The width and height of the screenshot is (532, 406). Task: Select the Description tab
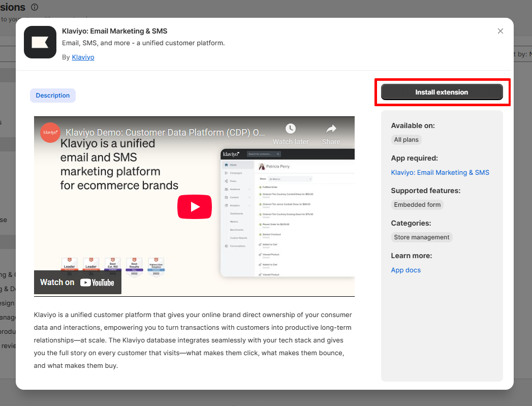[x=52, y=96]
